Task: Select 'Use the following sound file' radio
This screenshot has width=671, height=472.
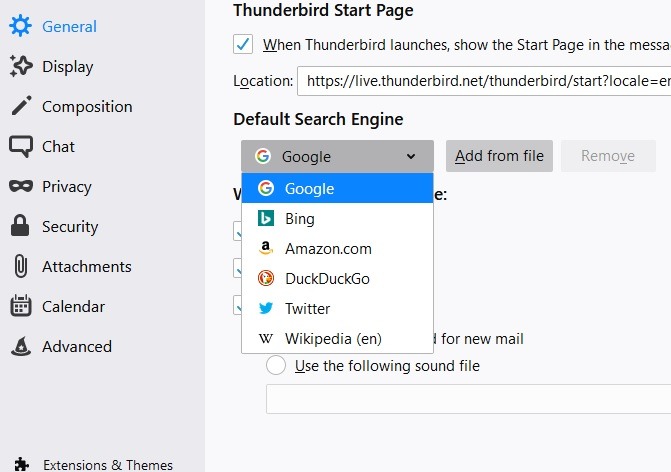Action: pyautogui.click(x=276, y=365)
